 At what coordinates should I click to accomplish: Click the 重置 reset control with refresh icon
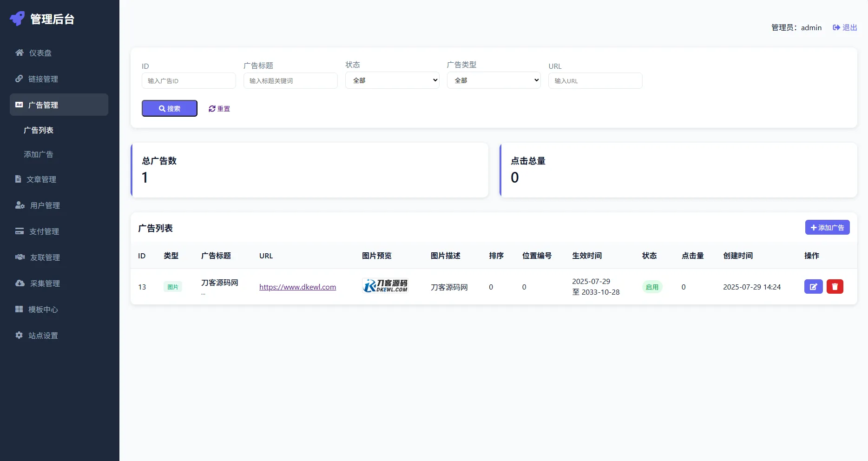coord(219,108)
